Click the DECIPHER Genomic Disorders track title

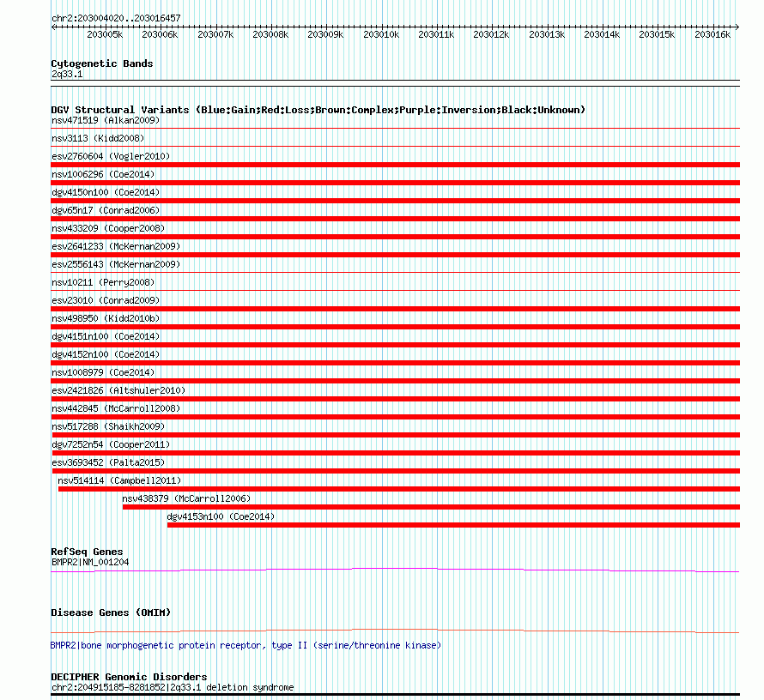tap(129, 677)
